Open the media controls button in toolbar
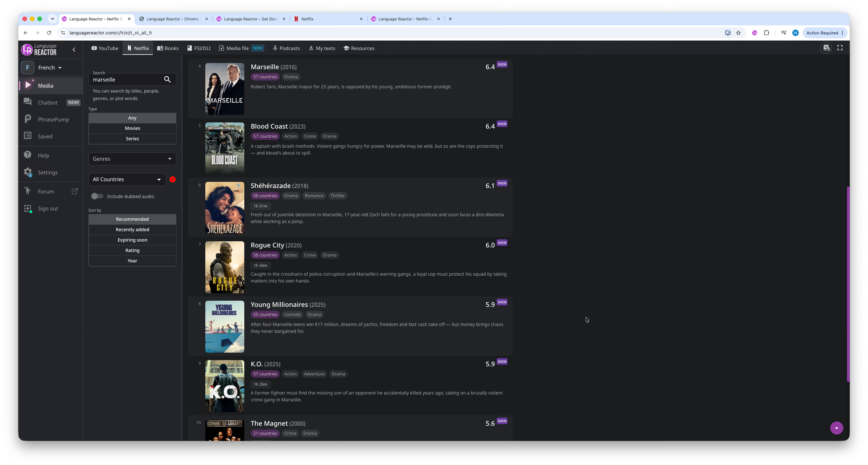This screenshot has width=868, height=465. click(x=784, y=33)
